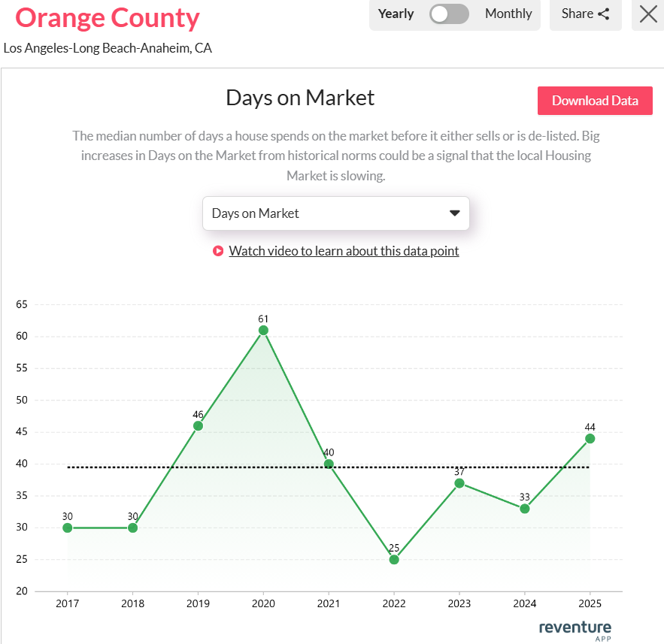Click the Share button

585,14
